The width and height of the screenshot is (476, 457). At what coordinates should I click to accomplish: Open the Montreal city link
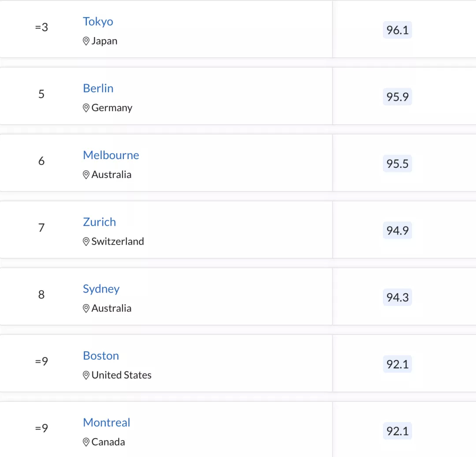tap(107, 423)
